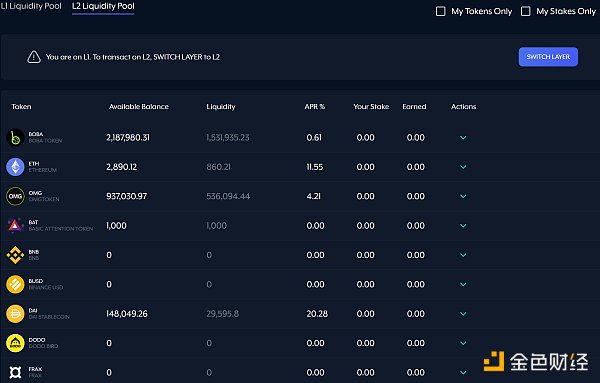This screenshot has width=600, height=383.
Task: Expand actions for the BAT row
Action: click(463, 226)
